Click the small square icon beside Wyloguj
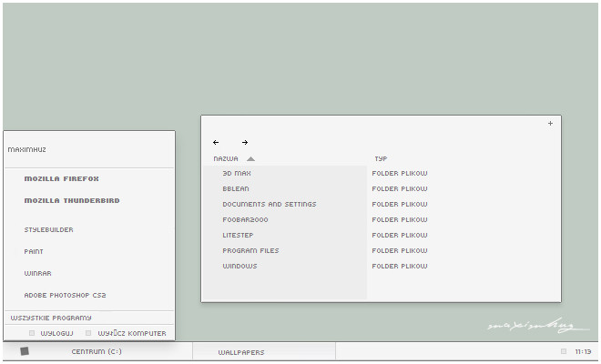The width and height of the screenshot is (601, 364). coord(32,333)
